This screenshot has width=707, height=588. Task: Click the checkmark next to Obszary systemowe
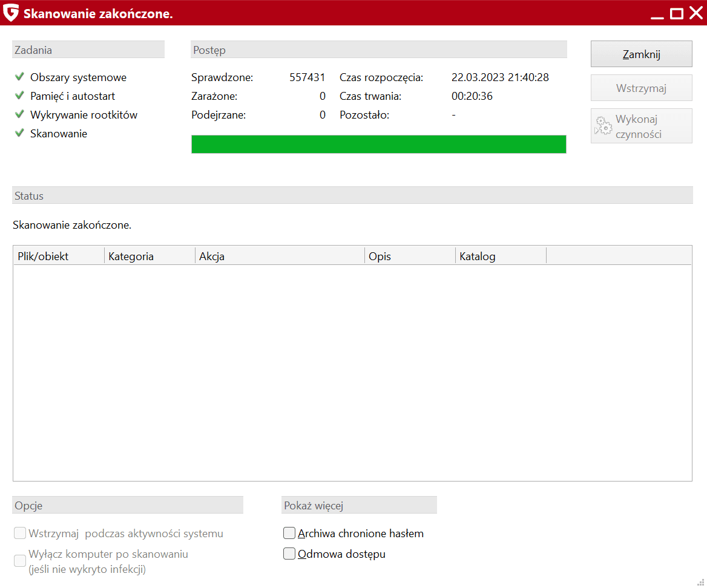coord(19,77)
